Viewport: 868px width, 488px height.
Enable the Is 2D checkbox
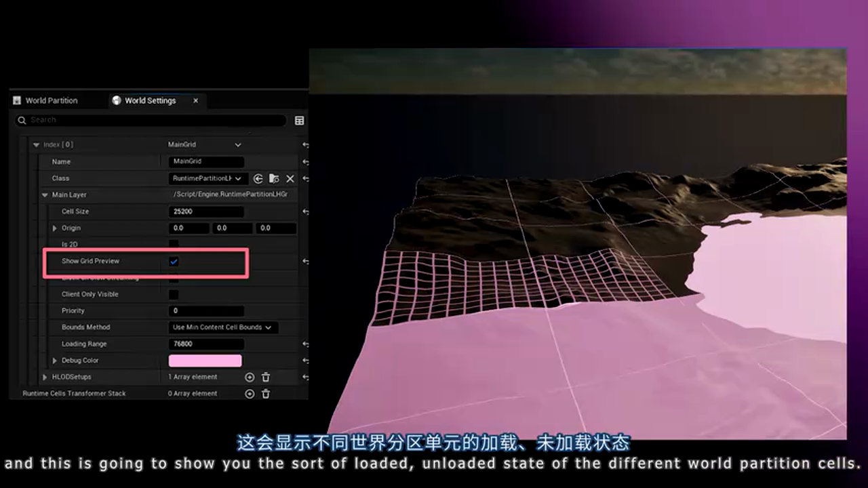click(x=174, y=244)
